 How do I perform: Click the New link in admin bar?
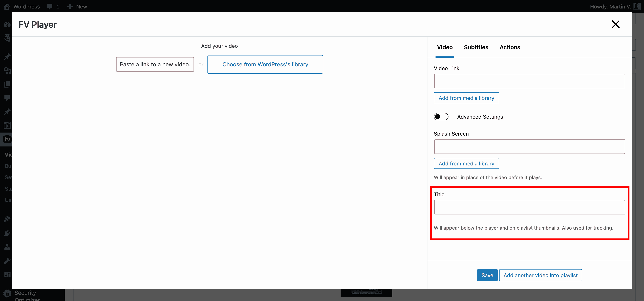coord(81,6)
